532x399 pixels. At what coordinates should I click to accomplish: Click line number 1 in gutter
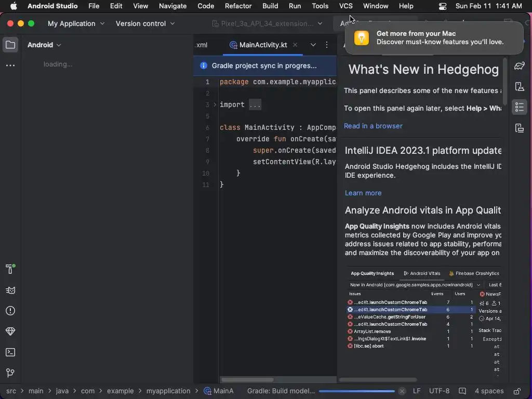207,82
